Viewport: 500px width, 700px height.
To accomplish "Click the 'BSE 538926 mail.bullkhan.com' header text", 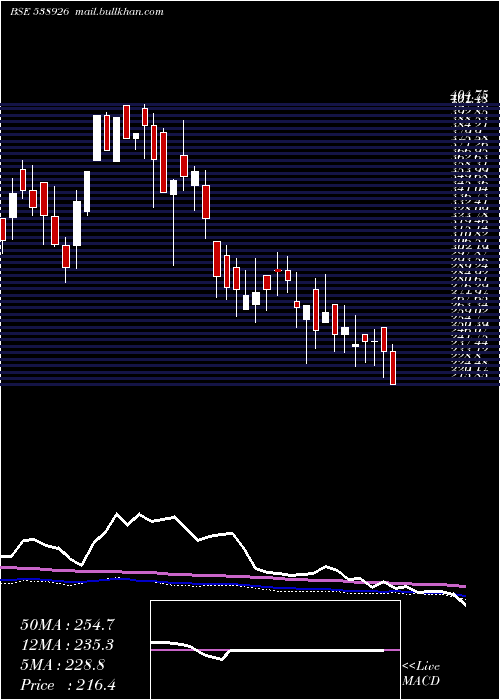I will (x=87, y=12).
